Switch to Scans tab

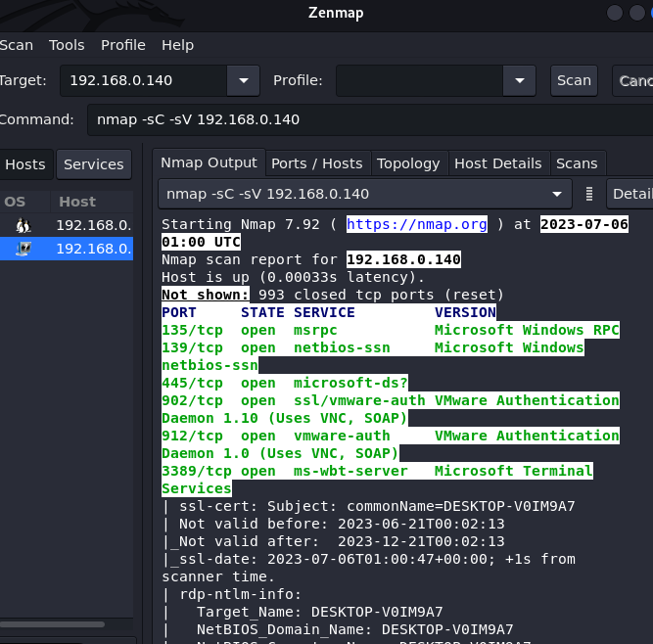click(x=577, y=163)
